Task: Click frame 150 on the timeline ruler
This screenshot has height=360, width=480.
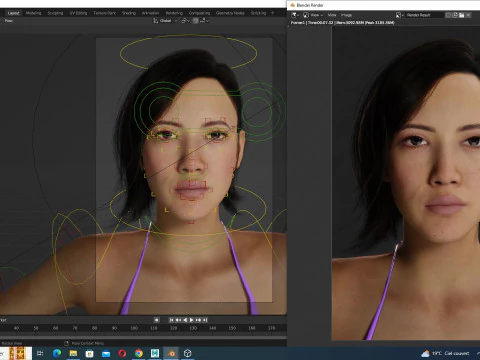Action: 232,328
